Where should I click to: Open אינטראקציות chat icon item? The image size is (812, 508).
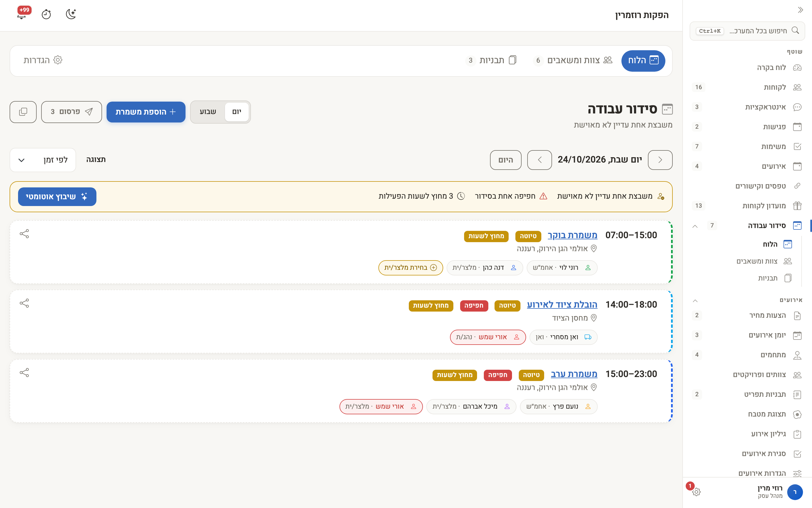[747, 107]
